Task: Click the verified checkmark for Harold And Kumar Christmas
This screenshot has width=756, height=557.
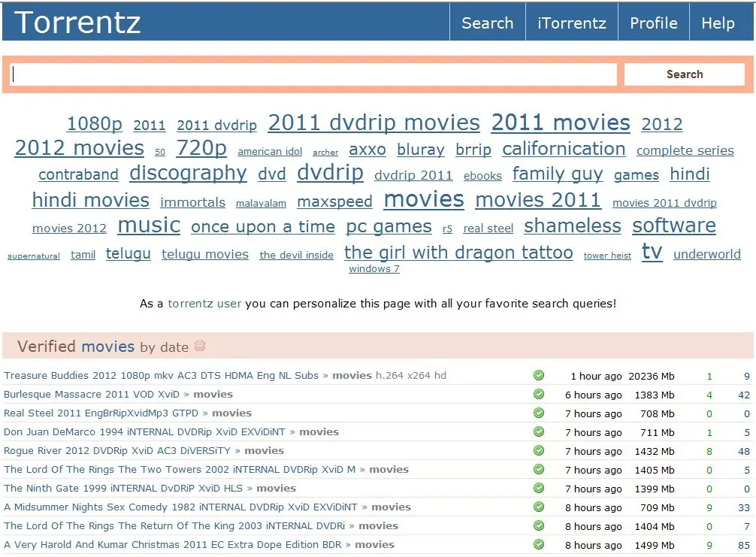Action: (539, 544)
